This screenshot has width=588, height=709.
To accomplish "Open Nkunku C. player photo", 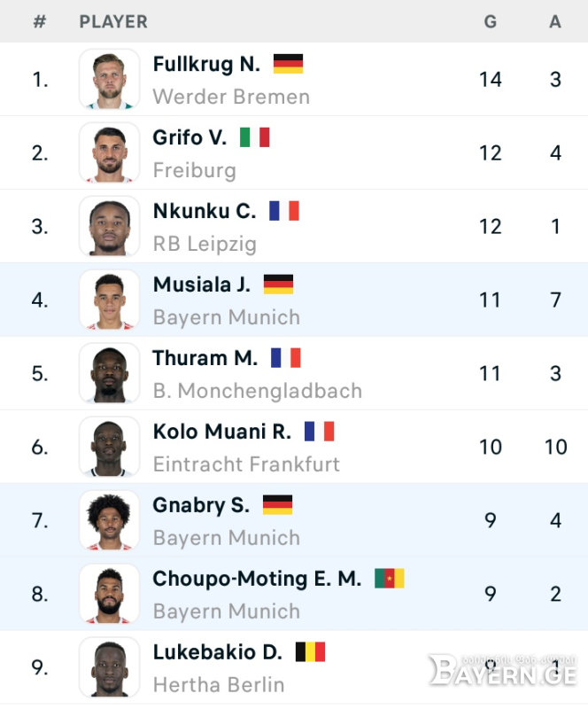I will (x=110, y=226).
